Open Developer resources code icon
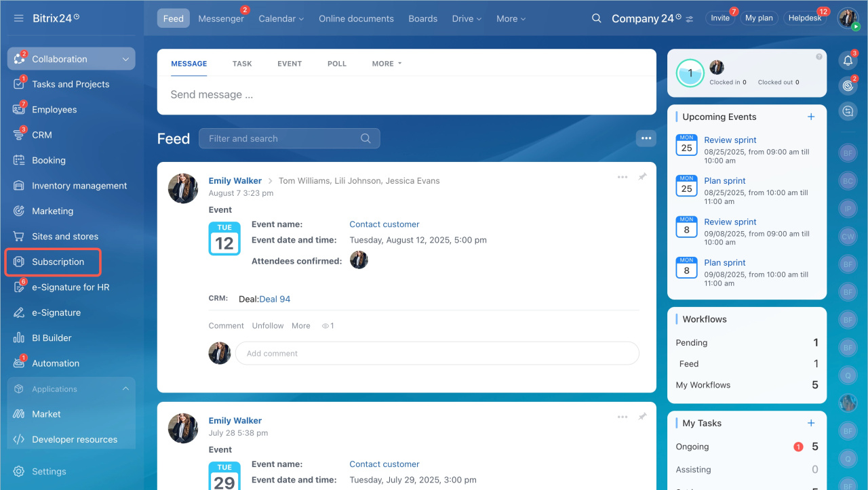 tap(19, 439)
